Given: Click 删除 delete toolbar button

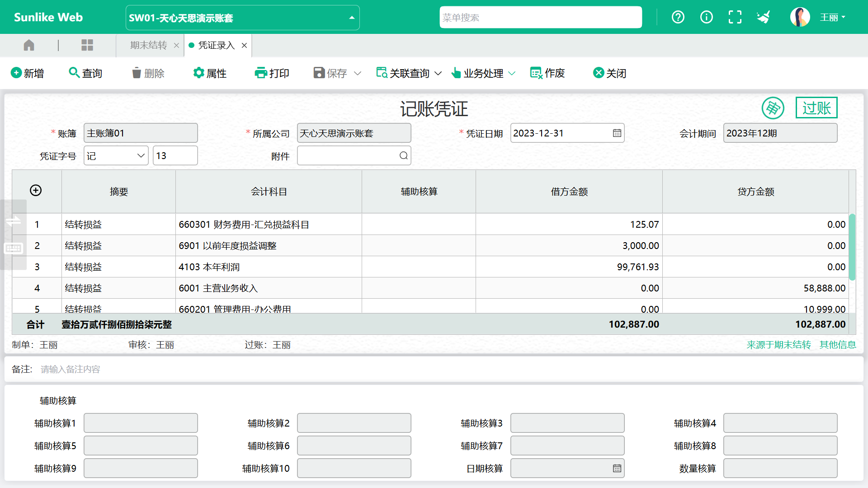Looking at the screenshot, I should click(148, 73).
